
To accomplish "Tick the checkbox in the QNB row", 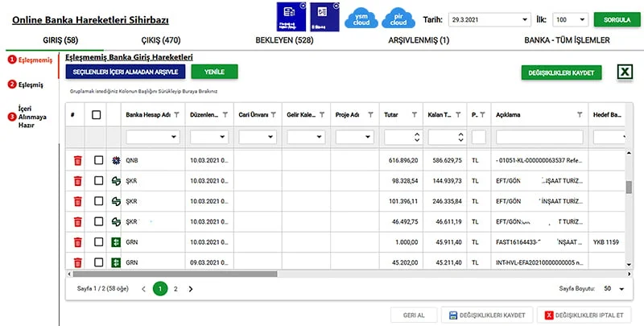I will click(98, 160).
